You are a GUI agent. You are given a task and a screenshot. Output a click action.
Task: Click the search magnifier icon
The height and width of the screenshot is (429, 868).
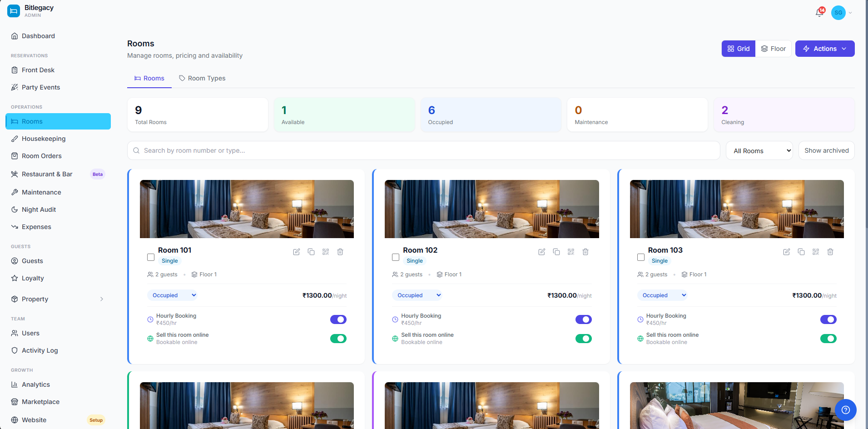click(136, 150)
